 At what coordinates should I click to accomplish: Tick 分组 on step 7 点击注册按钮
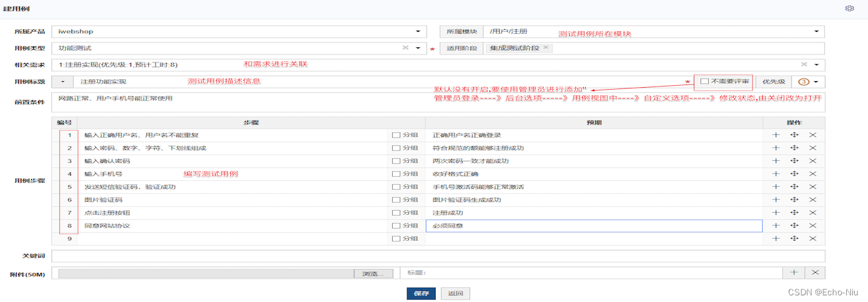click(396, 213)
